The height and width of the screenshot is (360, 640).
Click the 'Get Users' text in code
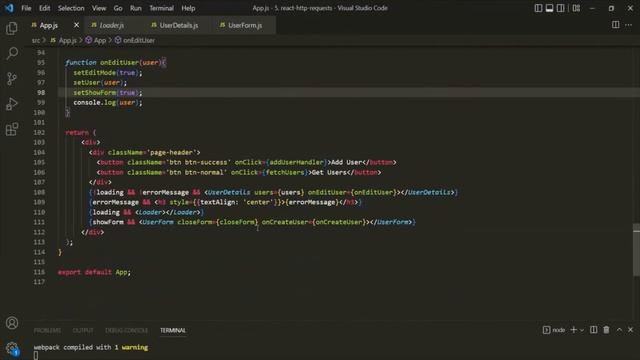pos(329,172)
